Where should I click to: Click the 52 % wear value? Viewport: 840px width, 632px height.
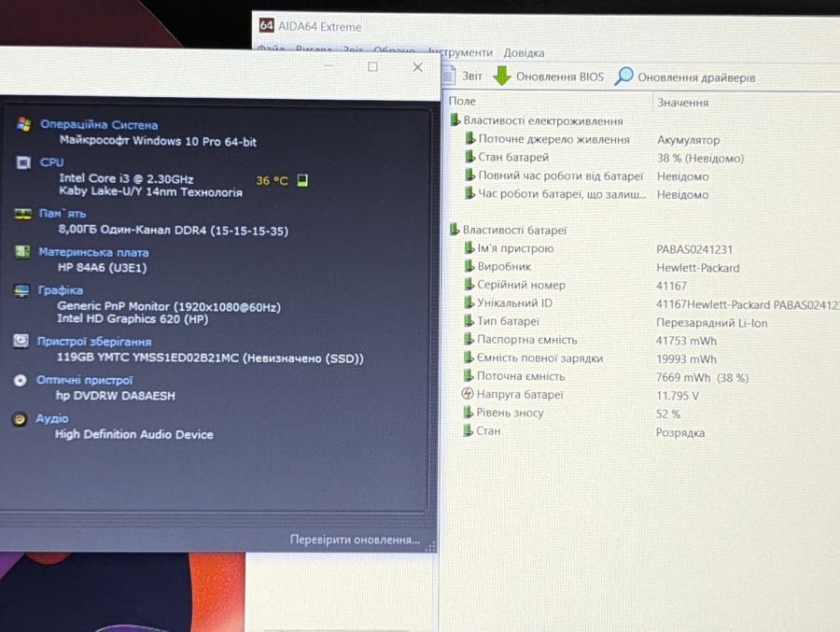668,414
